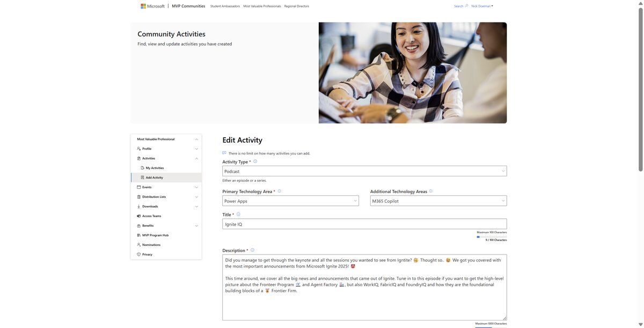Click the My Activities document icon
Screen dimensions: 644x328
tap(142, 168)
